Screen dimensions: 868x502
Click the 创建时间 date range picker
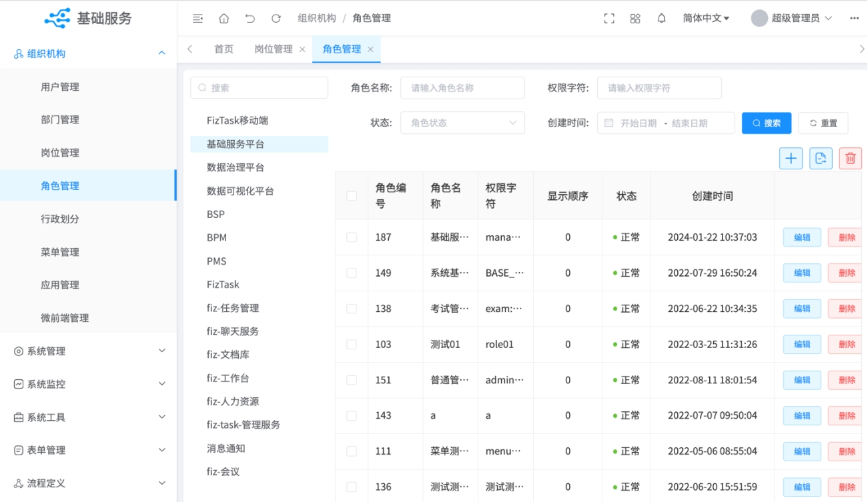(666, 123)
